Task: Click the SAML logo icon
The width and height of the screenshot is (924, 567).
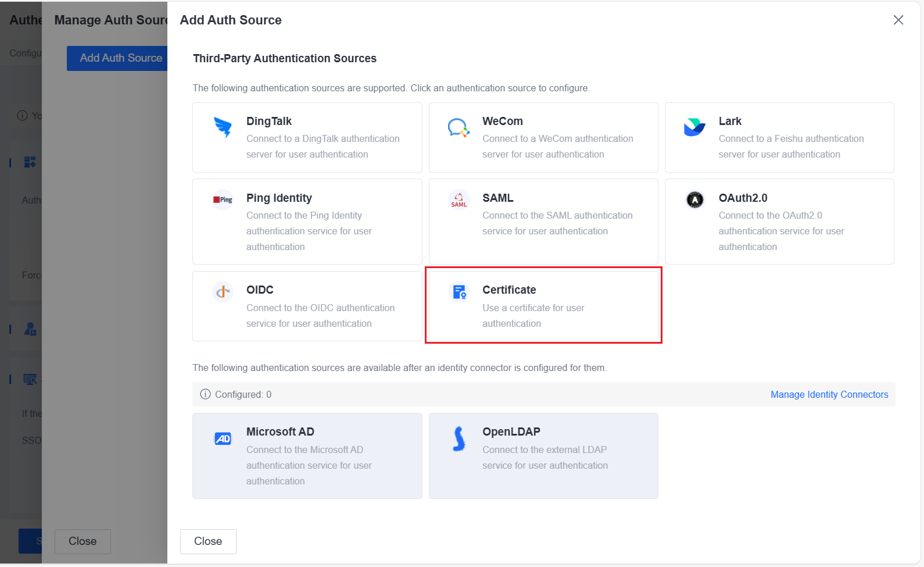Action: [459, 199]
